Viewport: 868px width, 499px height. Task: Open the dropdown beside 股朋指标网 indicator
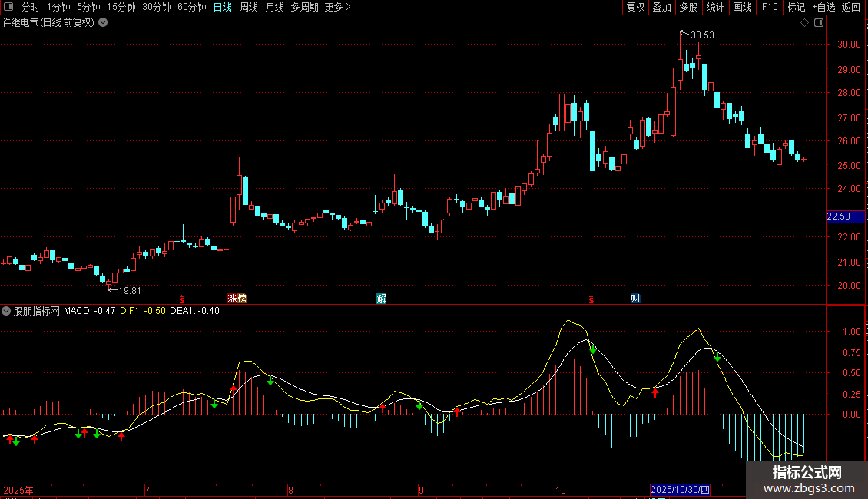[6, 311]
